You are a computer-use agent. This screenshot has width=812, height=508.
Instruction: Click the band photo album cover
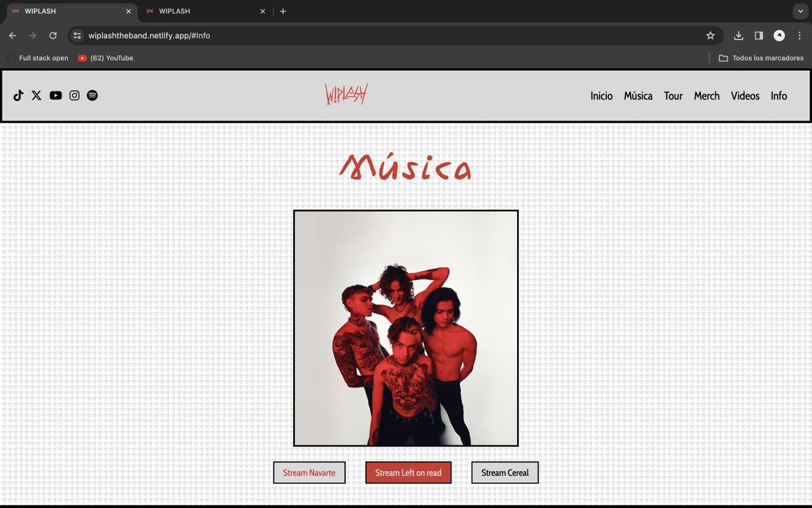click(x=406, y=328)
